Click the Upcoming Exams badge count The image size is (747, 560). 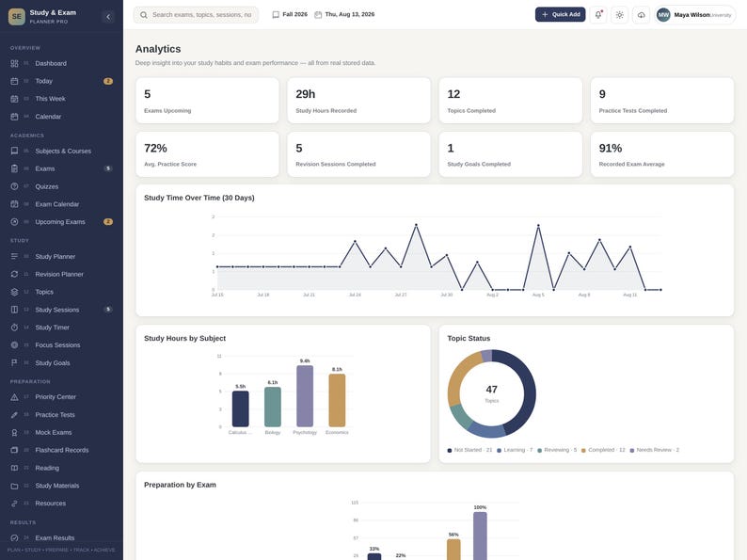click(x=108, y=221)
